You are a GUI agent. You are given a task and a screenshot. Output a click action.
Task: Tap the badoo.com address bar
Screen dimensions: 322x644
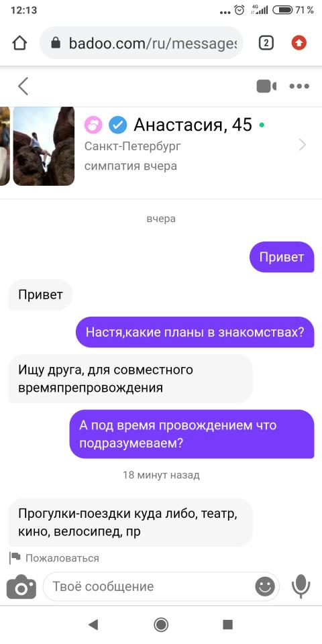coord(142,43)
